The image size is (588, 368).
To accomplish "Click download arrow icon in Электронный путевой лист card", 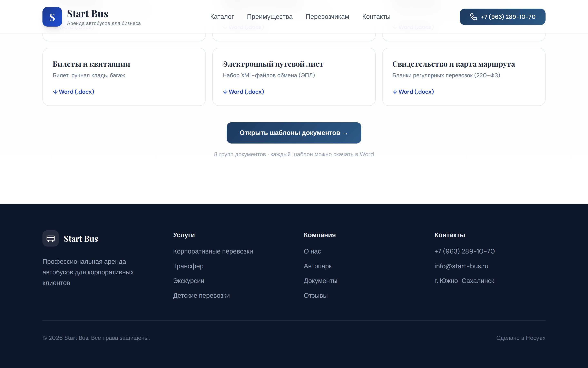I will (225, 92).
